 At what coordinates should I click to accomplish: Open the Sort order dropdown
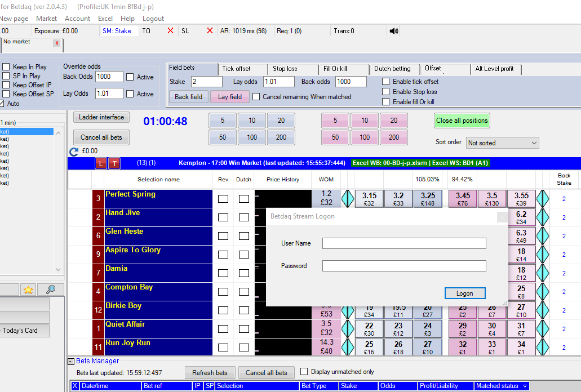pyautogui.click(x=502, y=143)
